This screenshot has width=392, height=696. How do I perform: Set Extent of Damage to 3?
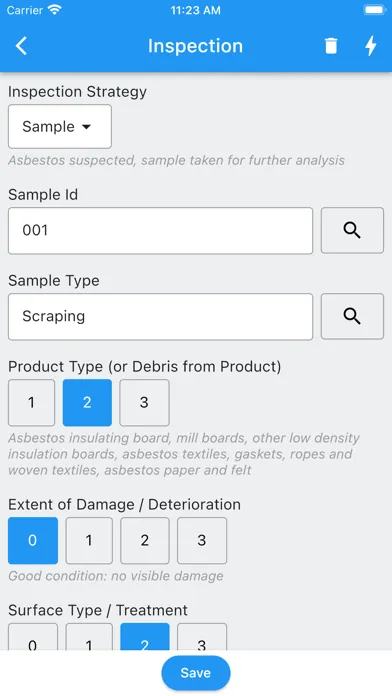pyautogui.click(x=202, y=541)
